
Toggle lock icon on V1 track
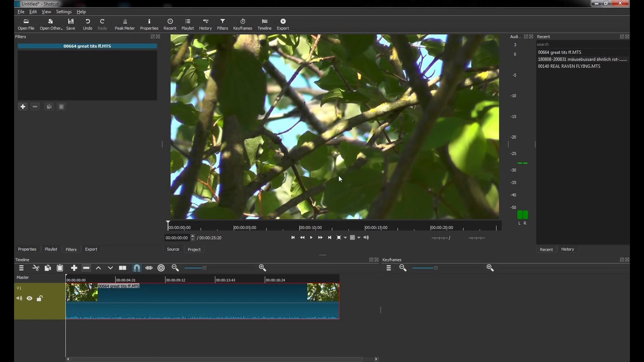pyautogui.click(x=40, y=298)
